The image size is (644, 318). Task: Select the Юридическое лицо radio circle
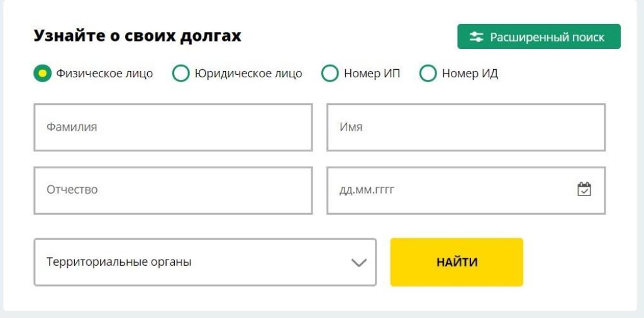coord(180,74)
